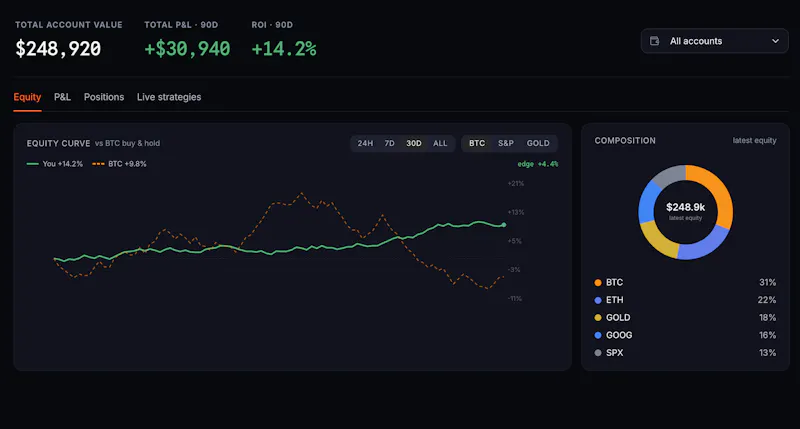The width and height of the screenshot is (800, 429).
Task: Click the TOTAL ACCOUNT VALUE heading
Action: click(69, 25)
